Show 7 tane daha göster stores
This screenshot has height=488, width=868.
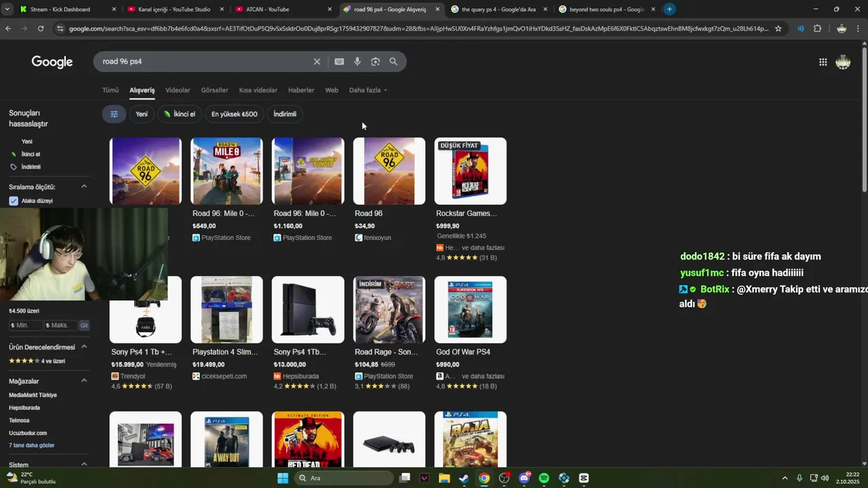click(x=32, y=445)
